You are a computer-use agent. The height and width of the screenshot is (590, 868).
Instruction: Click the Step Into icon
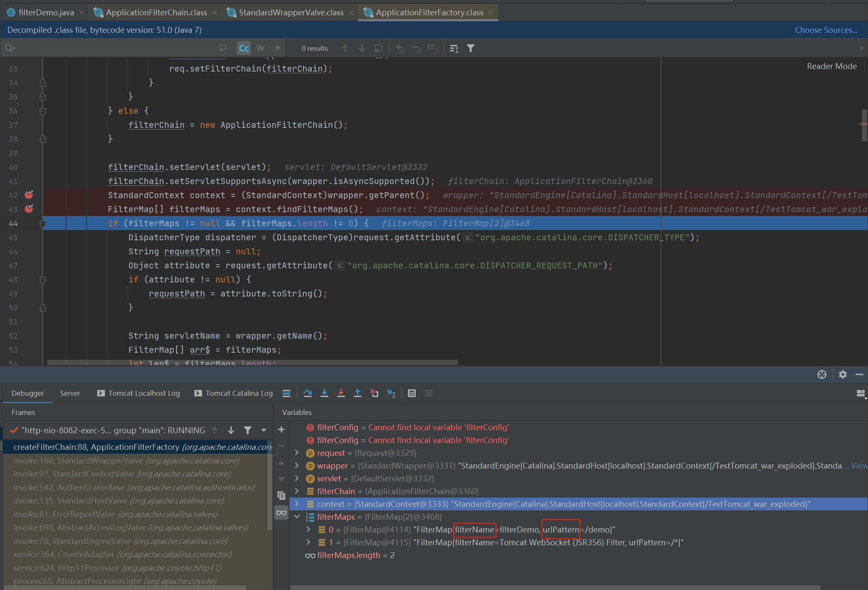click(324, 393)
